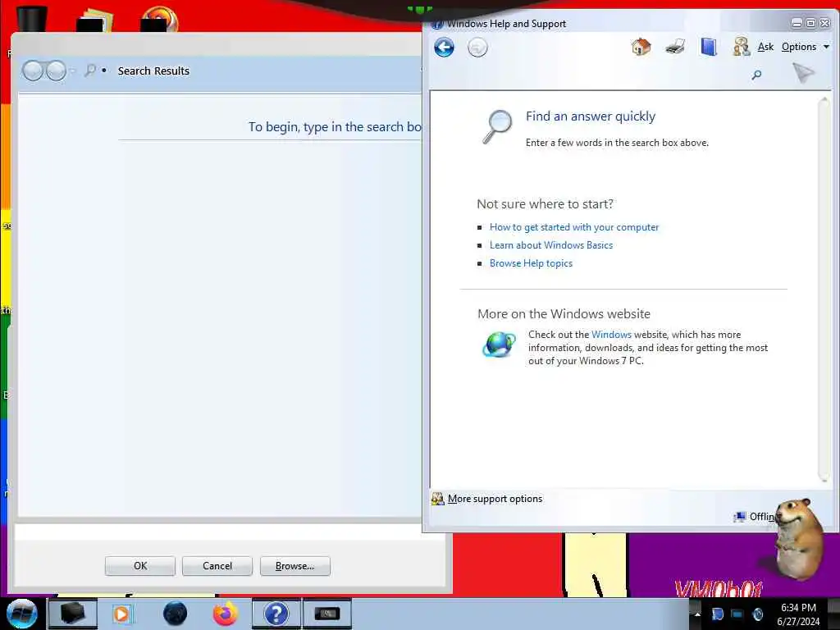Screen dimensions: 840x630
Task: Click the Help window vertical scrollbar
Action: tap(824, 290)
